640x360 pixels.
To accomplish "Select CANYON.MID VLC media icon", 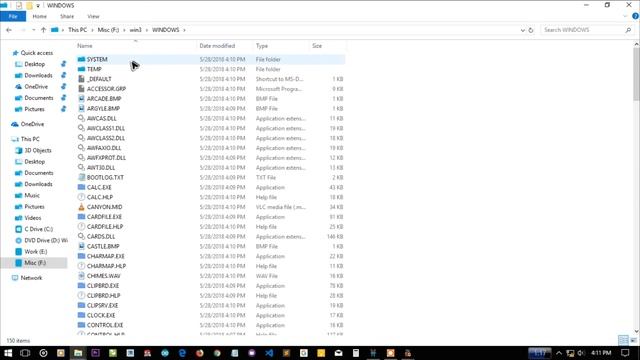I will pyautogui.click(x=81, y=207).
